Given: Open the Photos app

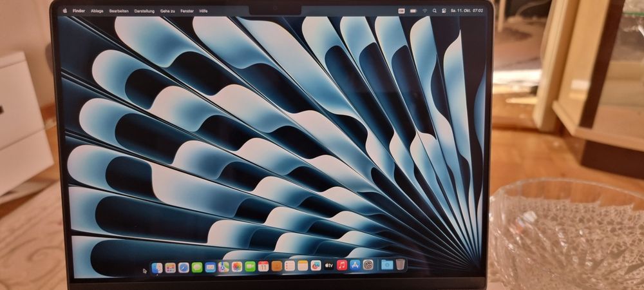Looking at the screenshot, I should tap(237, 267).
